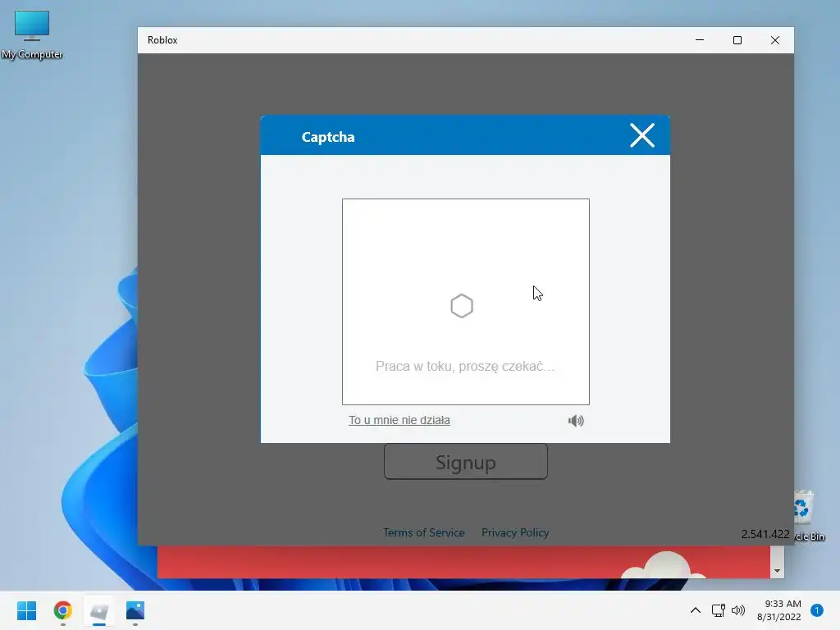Image resolution: width=840 pixels, height=630 pixels.
Task: Switch to audio captcha via speaker icon
Action: pos(576,421)
